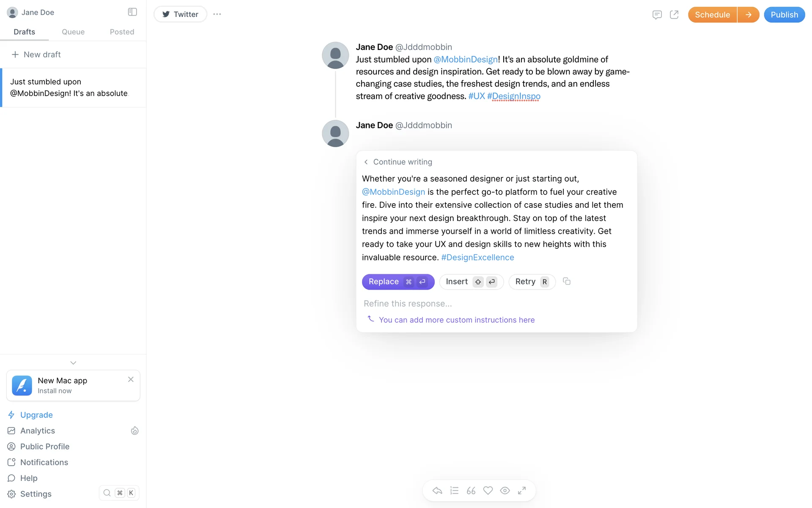
Task: Click the open-external share icon
Action: pyautogui.click(x=674, y=15)
